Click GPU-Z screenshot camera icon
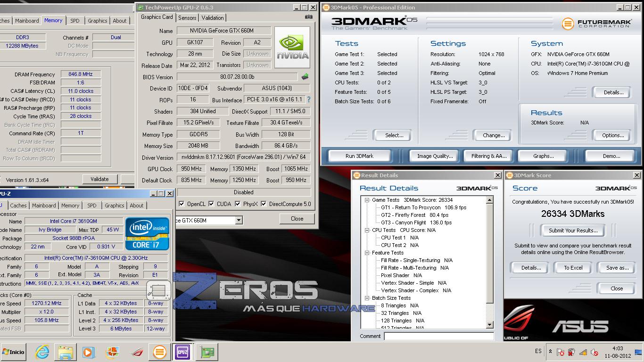Image resolution: width=644 pixels, height=362 pixels. pos(308,17)
